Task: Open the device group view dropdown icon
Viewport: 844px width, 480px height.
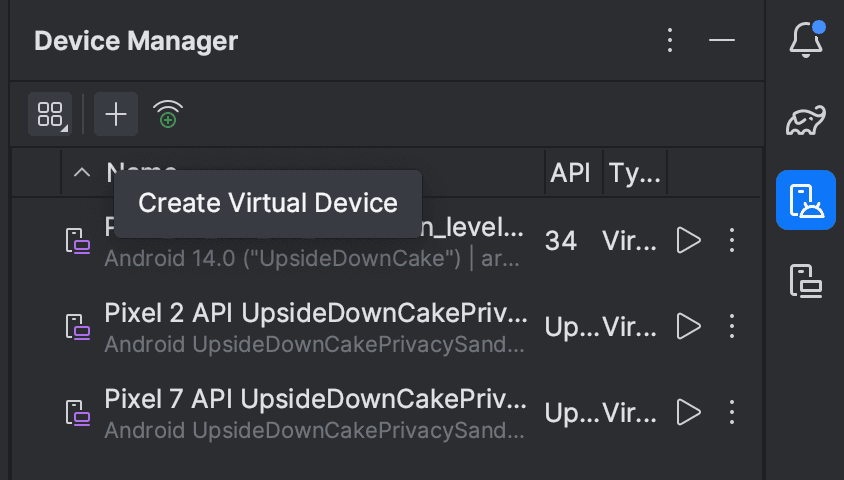Action: coord(50,114)
